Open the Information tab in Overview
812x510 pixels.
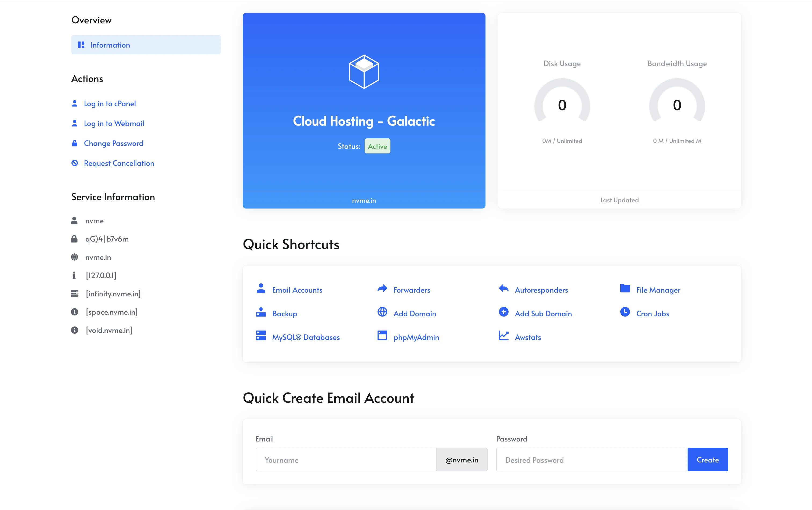110,45
